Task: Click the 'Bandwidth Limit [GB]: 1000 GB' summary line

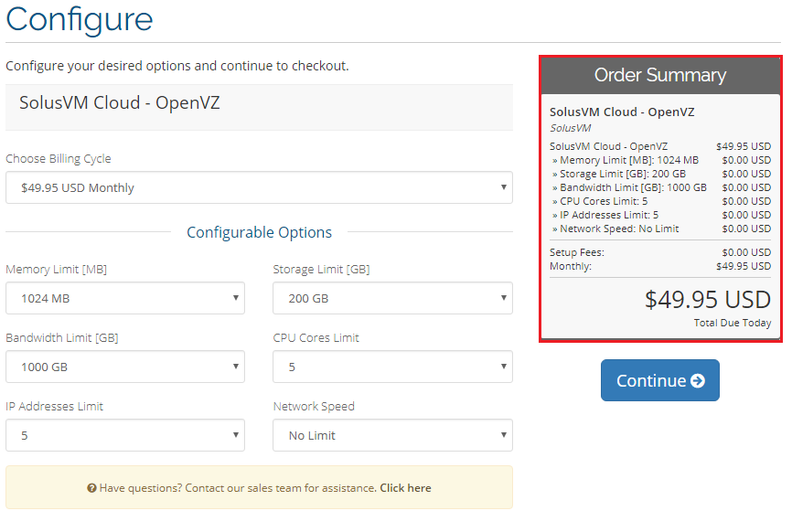Action: point(660,187)
